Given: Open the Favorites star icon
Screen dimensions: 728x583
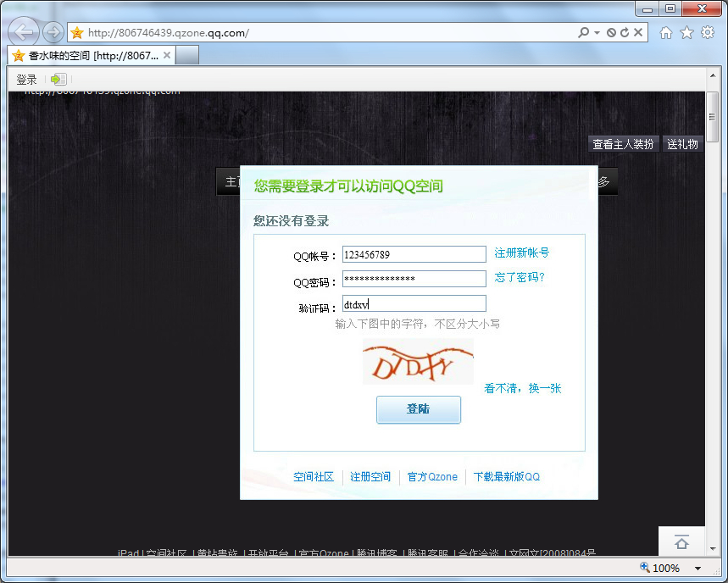Looking at the screenshot, I should [x=686, y=32].
